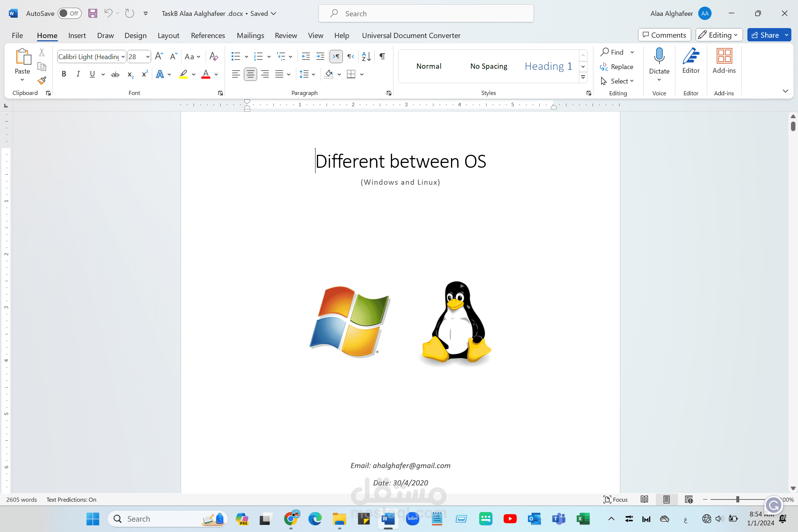The image size is (798, 532).
Task: Activate the Format Painter brush
Action: [42, 81]
